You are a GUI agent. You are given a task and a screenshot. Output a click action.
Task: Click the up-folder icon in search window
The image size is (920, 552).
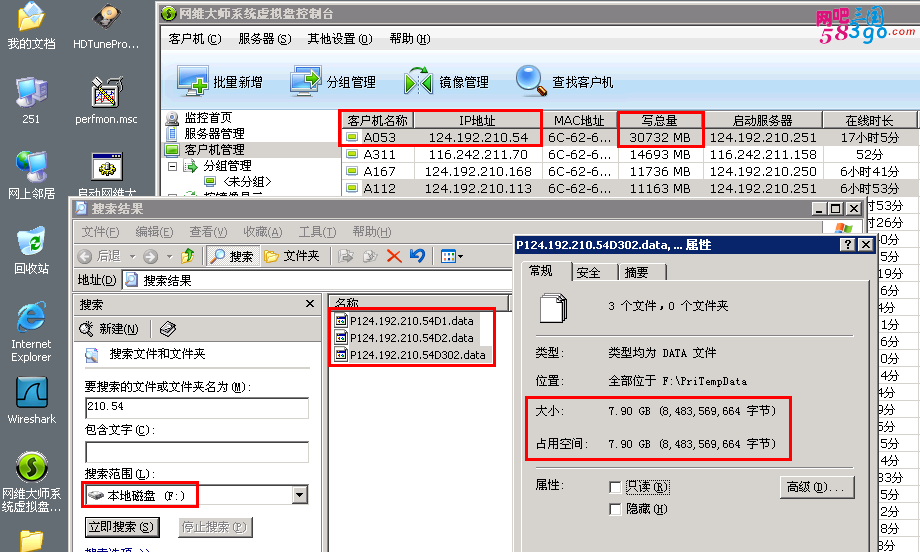(x=188, y=256)
